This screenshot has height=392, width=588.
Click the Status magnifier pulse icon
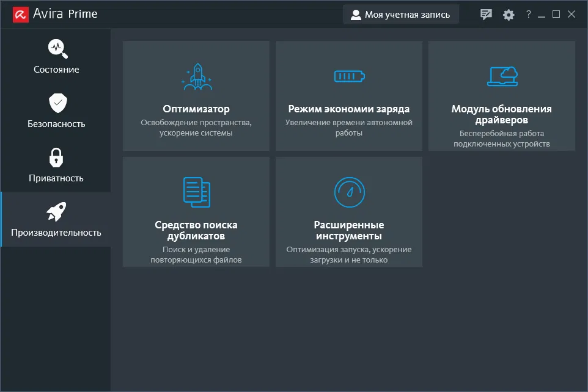[57, 49]
